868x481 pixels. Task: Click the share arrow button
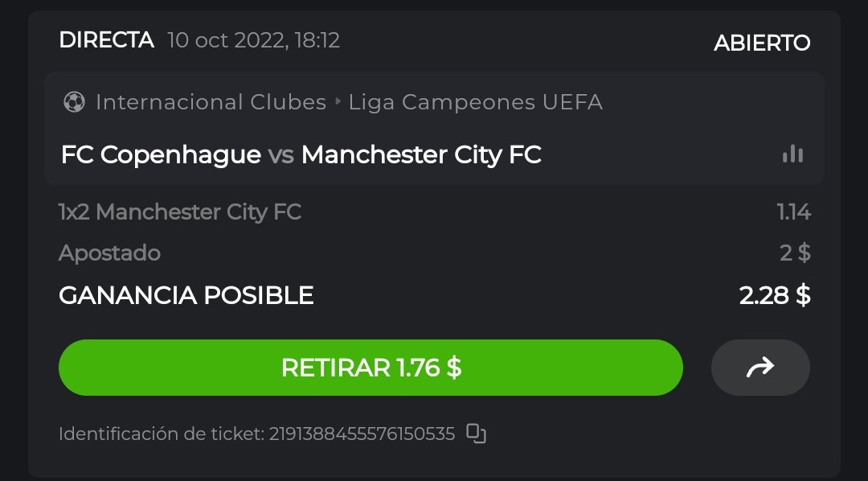coord(760,368)
